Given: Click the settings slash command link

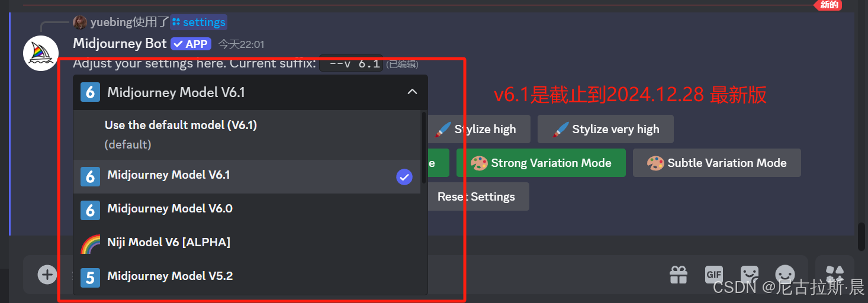Looking at the screenshot, I should (199, 22).
